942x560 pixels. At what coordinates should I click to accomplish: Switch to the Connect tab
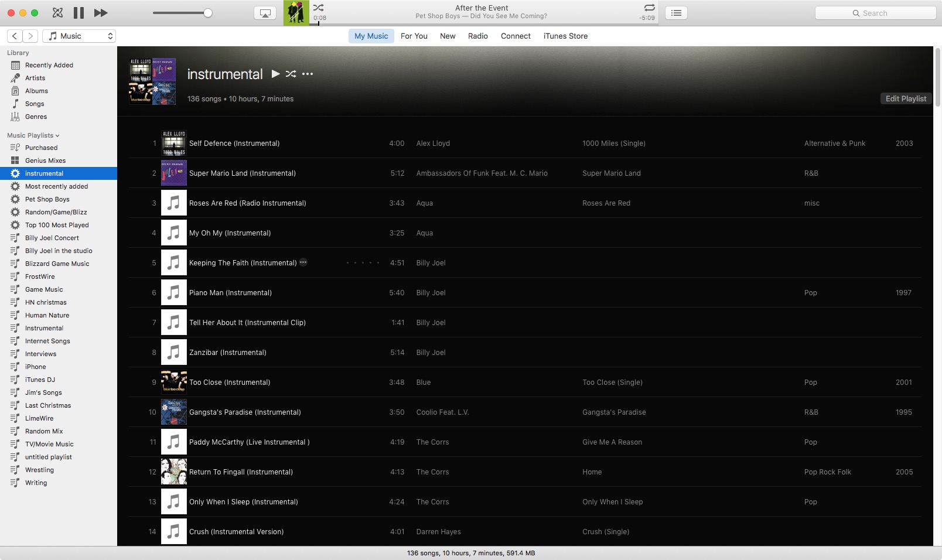pos(516,36)
